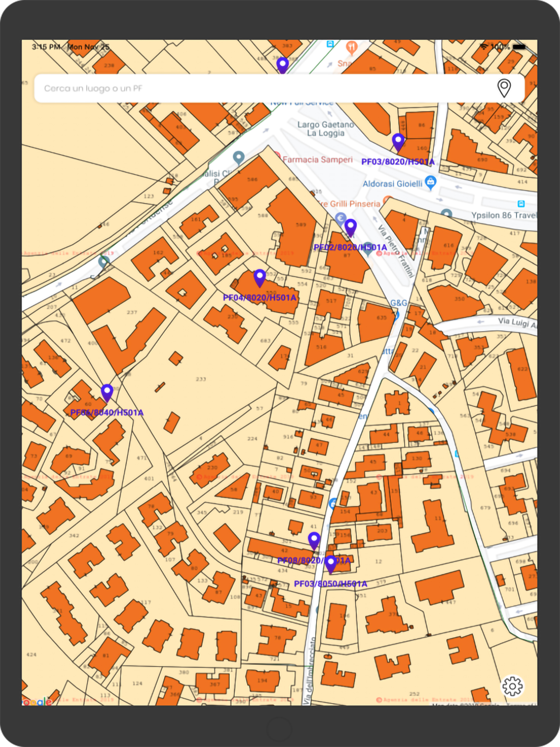Tap the 3:15 PM clock in status bar
Screen dimensions: 560x747
46,47
